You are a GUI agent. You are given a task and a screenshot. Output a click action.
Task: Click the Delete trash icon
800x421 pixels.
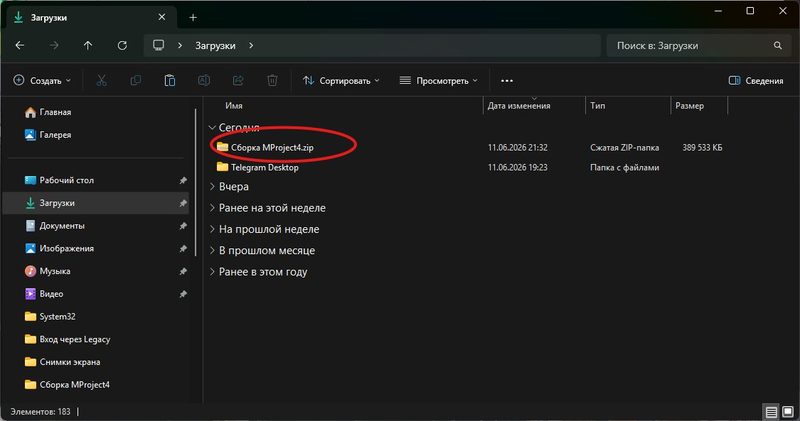(x=272, y=81)
